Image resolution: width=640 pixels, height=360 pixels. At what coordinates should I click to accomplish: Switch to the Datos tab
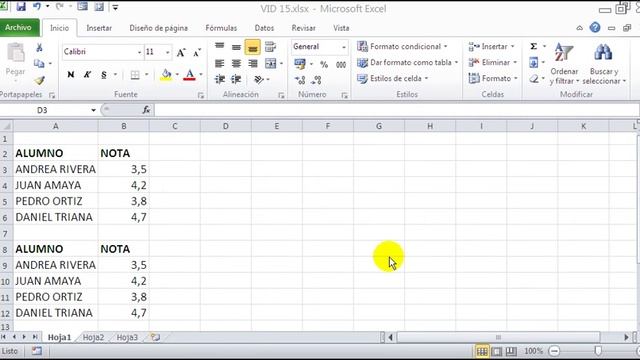(x=264, y=28)
